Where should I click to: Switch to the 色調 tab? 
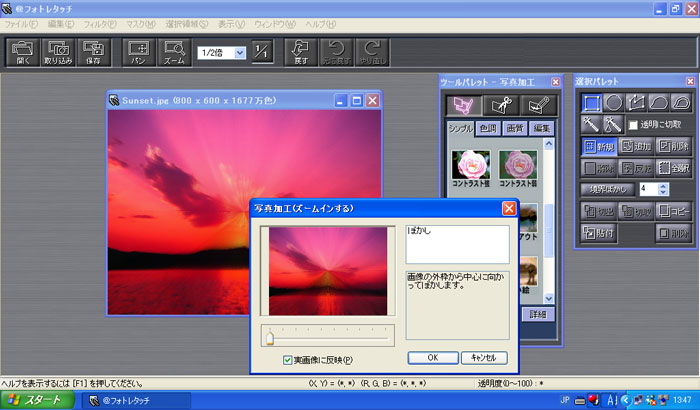[x=487, y=128]
